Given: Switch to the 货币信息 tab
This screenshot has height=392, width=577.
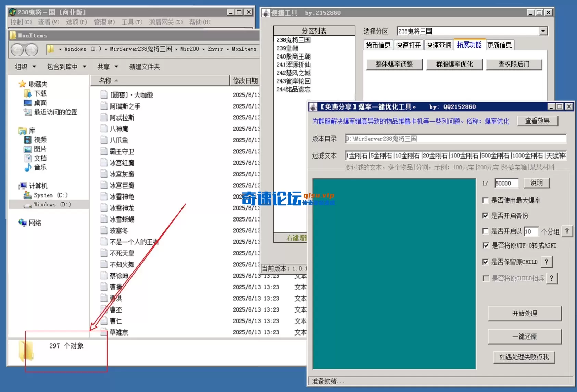Looking at the screenshot, I should (x=378, y=45).
